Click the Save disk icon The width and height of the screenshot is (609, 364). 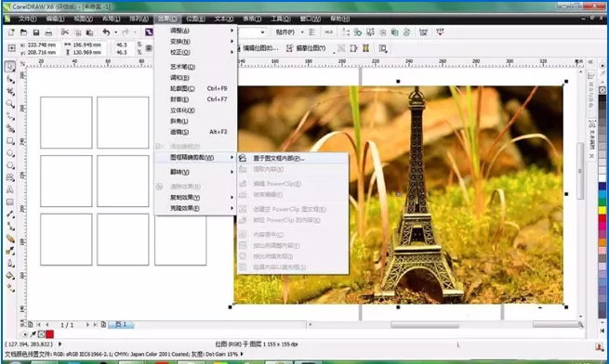(x=36, y=32)
